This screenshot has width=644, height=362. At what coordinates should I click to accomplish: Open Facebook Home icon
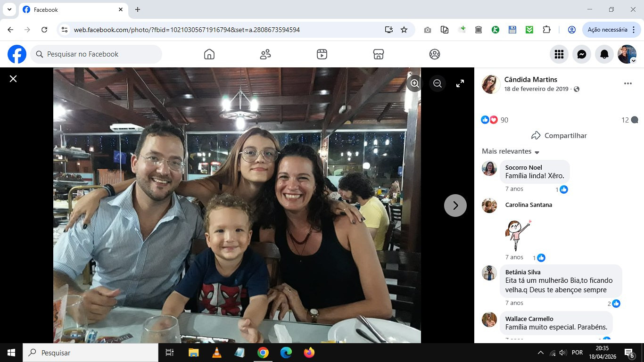pyautogui.click(x=209, y=54)
